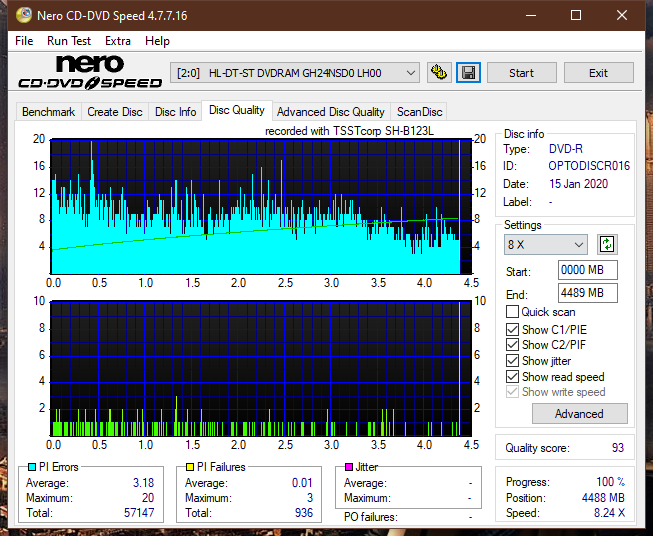Switch to the Benchmark tab
The image size is (653, 536).
tap(48, 112)
